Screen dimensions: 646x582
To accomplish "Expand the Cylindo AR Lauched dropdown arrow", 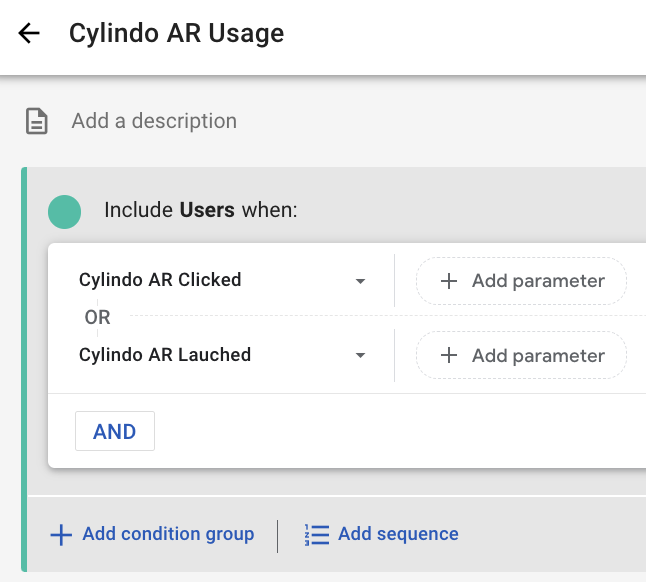I will [x=360, y=356].
